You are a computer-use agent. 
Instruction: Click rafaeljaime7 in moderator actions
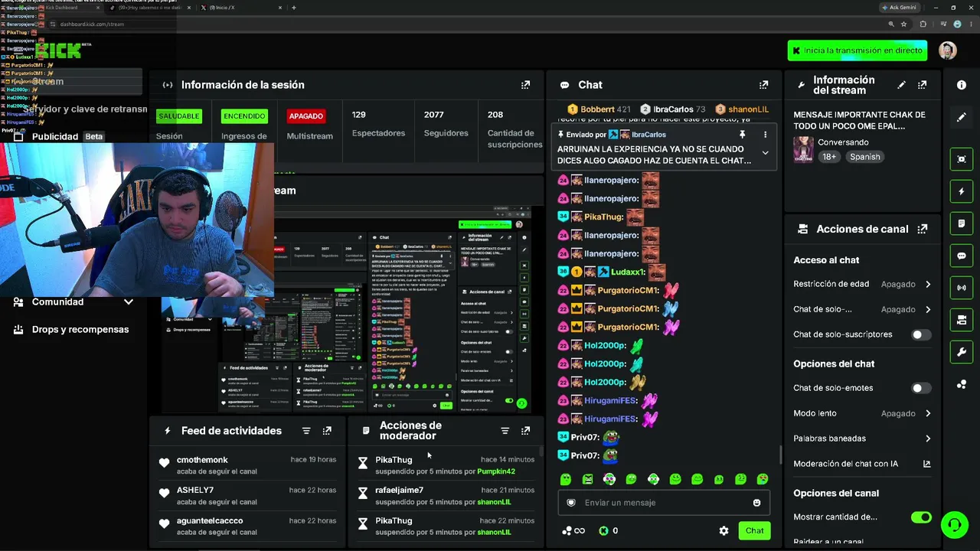click(399, 490)
